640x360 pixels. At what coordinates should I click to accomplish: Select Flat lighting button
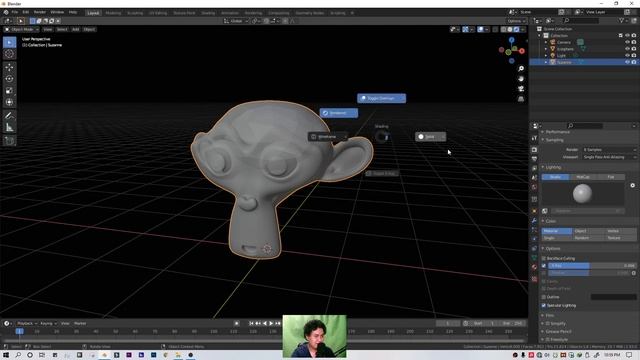point(611,177)
